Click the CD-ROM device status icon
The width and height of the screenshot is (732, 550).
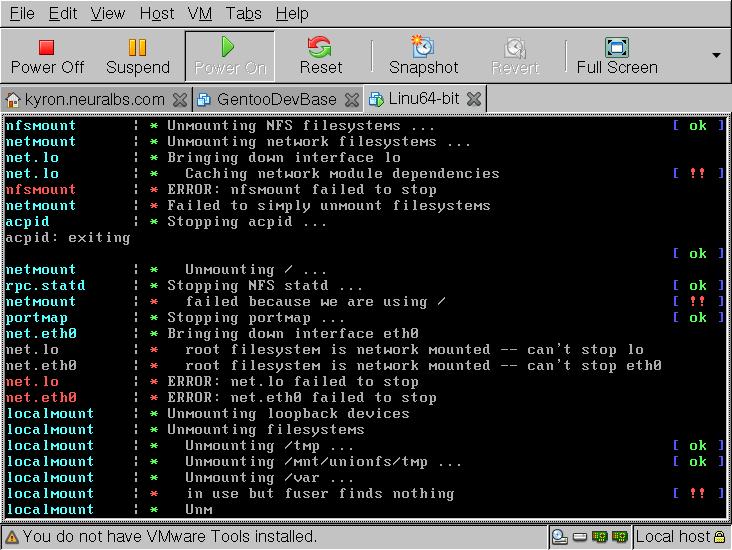click(560, 537)
